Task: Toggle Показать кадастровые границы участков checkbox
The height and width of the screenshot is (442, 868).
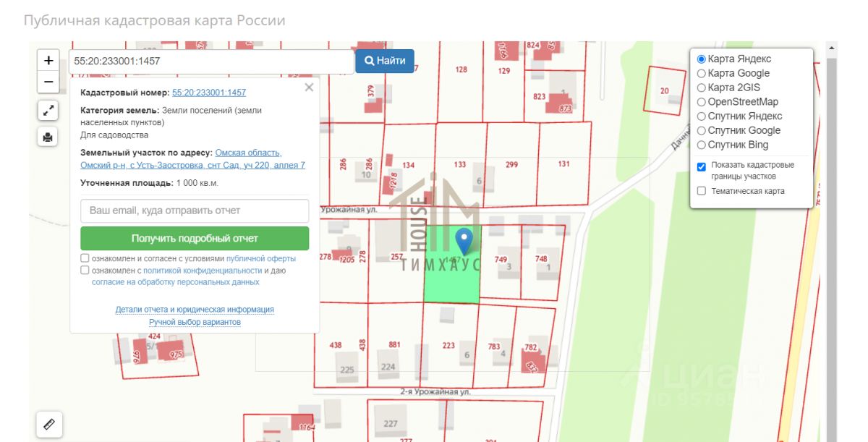Action: (x=701, y=166)
